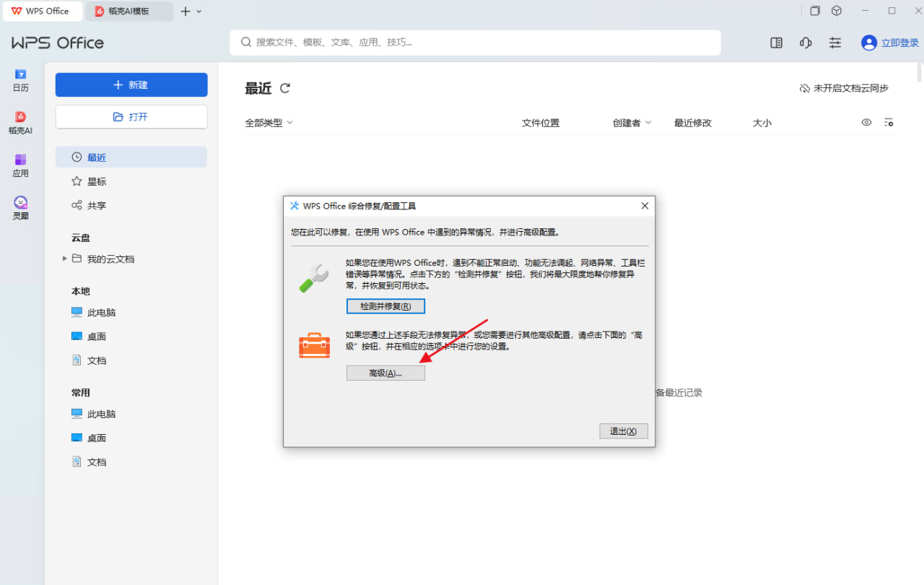Close the 综合修复/配置工具 dialog

[x=645, y=206]
